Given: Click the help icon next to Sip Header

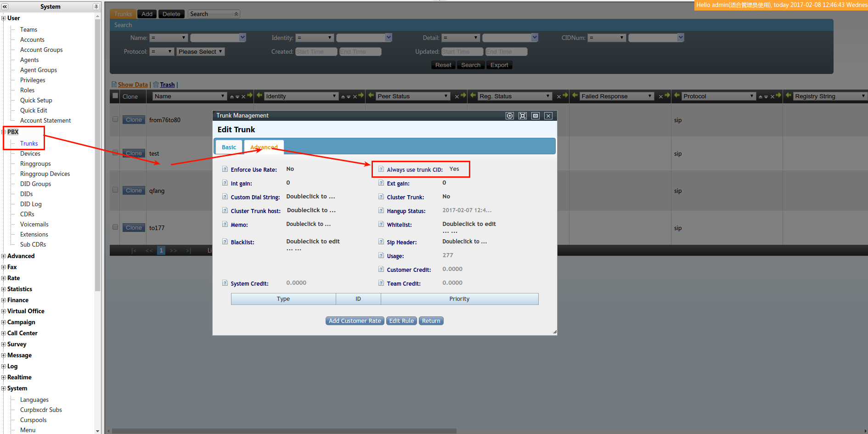Looking at the screenshot, I should (381, 242).
